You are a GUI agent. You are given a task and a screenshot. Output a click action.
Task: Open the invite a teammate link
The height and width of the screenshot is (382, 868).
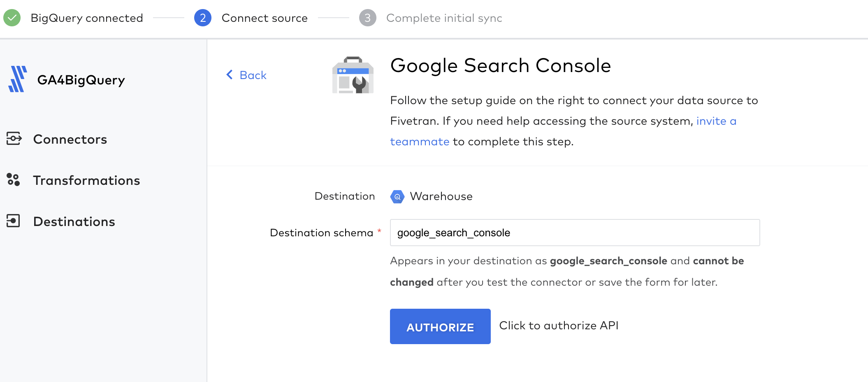(563, 131)
